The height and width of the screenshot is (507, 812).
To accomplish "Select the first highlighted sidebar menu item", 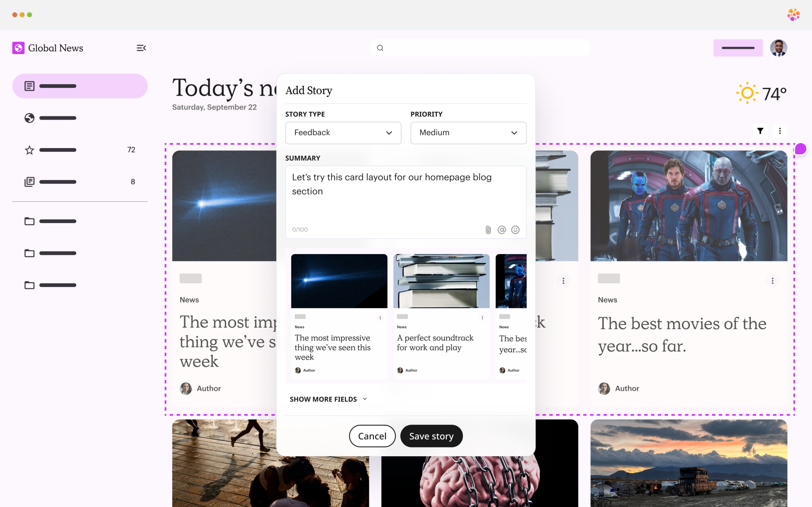I will point(80,86).
